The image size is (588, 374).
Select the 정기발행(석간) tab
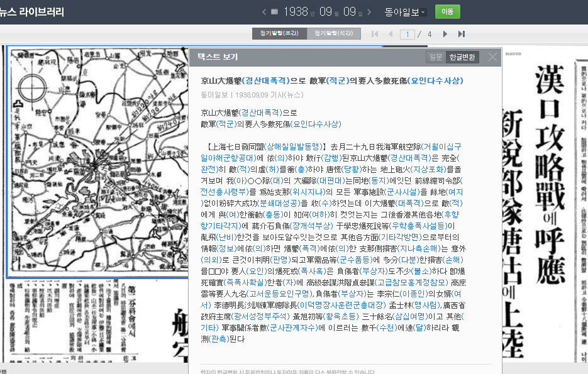(334, 33)
